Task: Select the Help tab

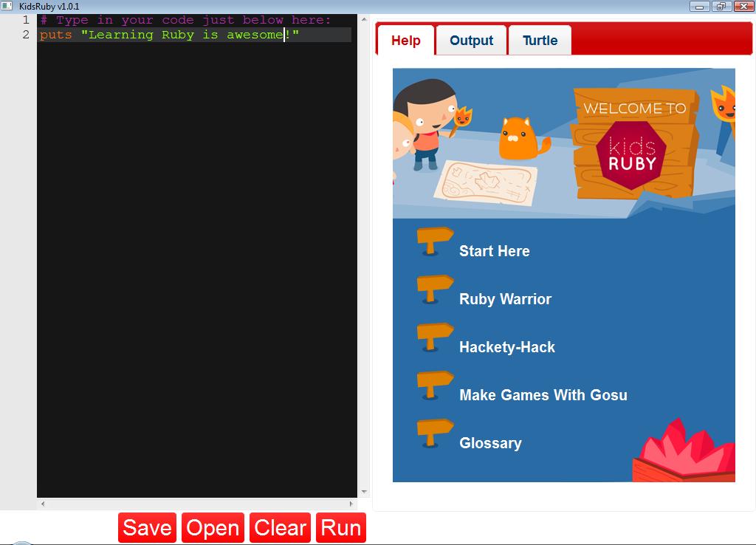Action: pos(405,41)
